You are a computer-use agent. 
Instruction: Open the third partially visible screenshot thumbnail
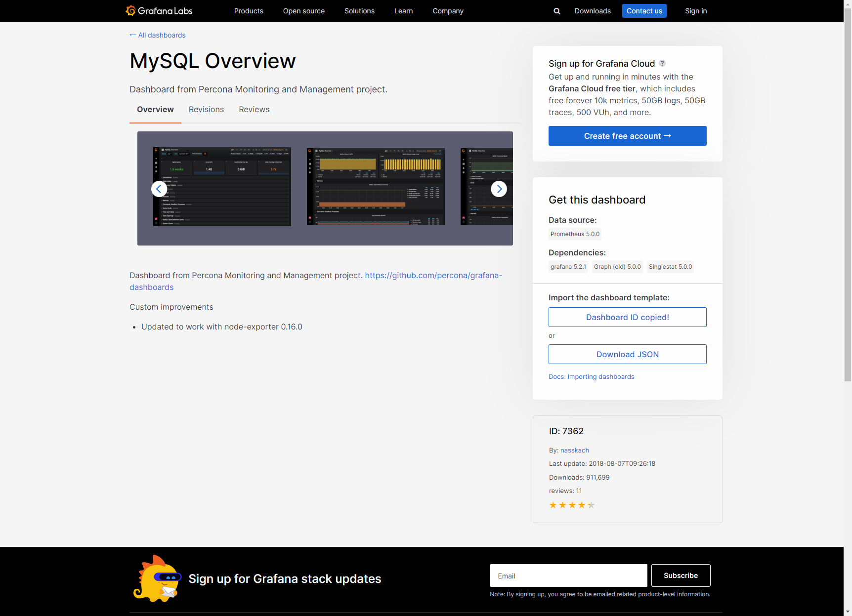(487, 186)
